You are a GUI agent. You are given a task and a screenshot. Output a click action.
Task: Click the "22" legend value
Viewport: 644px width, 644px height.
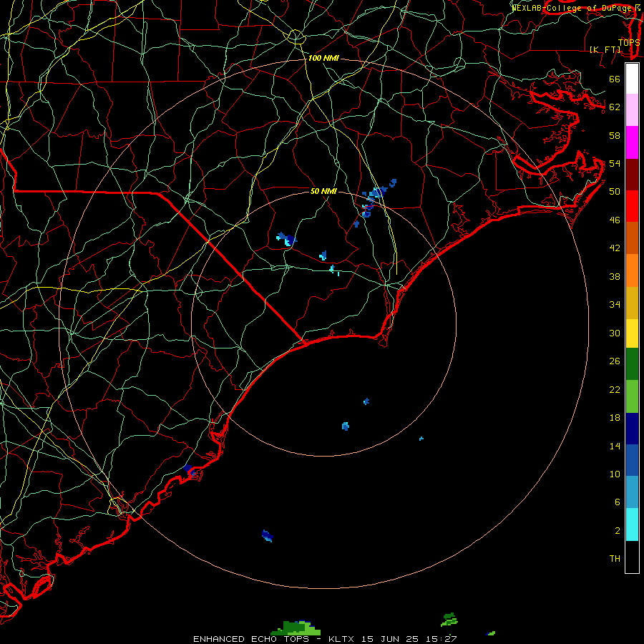click(615, 389)
